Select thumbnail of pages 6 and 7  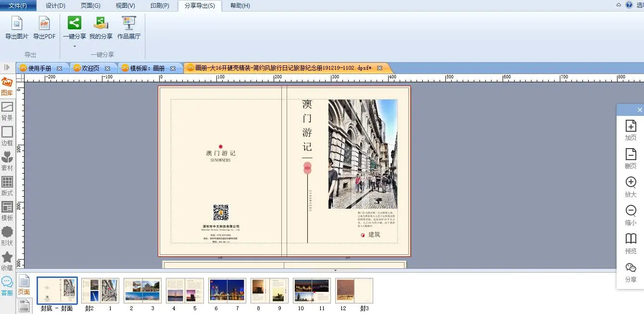227,290
